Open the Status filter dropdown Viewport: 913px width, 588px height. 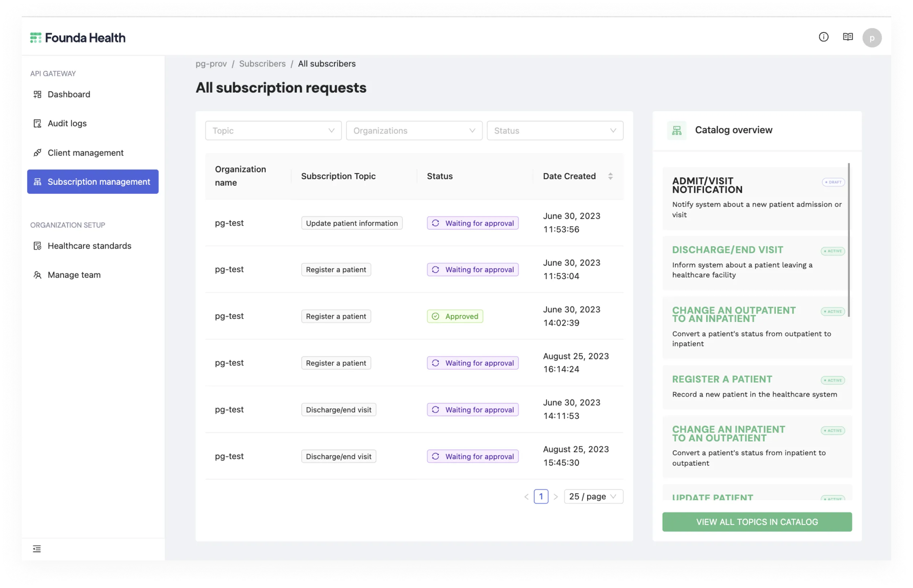[x=555, y=131]
